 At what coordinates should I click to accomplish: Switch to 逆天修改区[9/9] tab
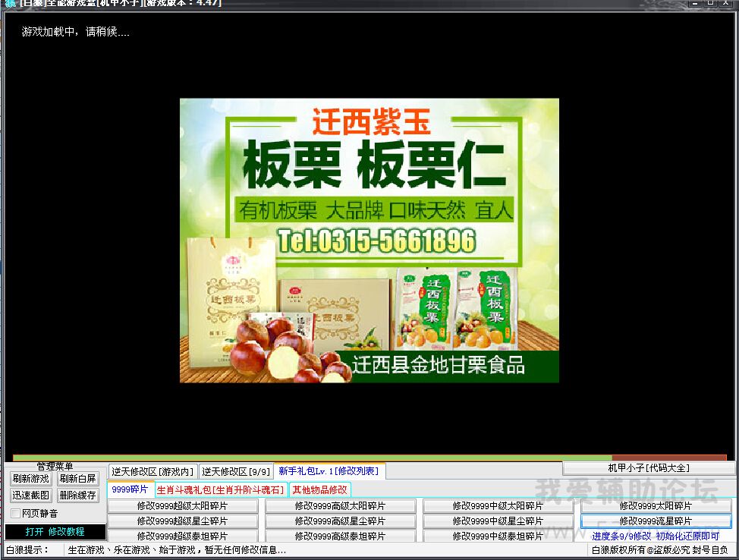(x=236, y=471)
